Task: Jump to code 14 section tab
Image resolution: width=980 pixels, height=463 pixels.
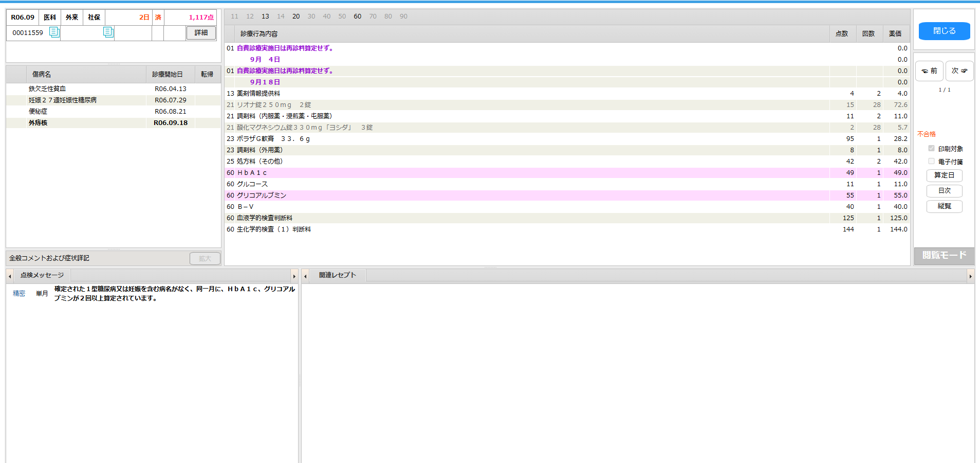Action: point(281,16)
